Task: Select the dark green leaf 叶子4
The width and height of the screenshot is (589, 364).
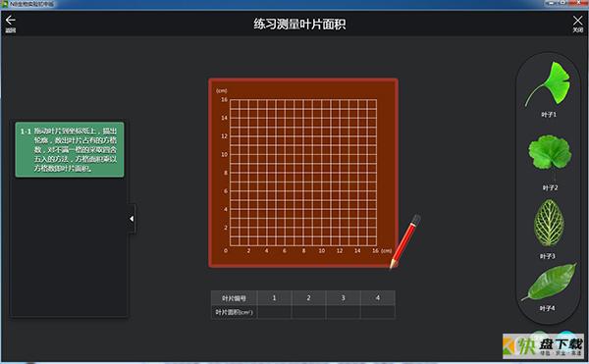Action: pyautogui.click(x=549, y=282)
